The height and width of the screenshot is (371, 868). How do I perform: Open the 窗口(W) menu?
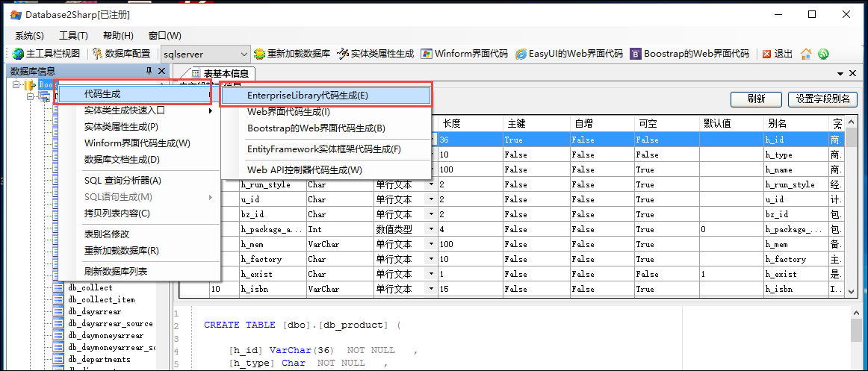(x=165, y=36)
